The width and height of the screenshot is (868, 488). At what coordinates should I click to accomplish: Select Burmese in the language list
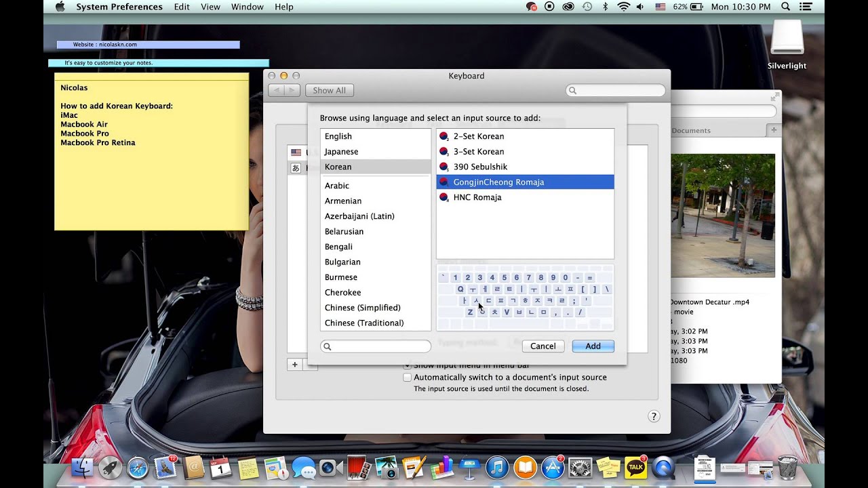point(376,277)
